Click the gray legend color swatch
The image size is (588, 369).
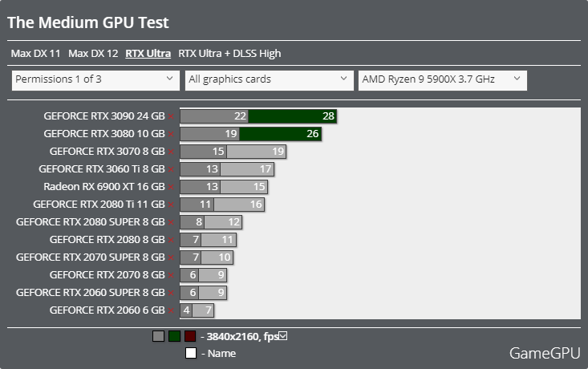click(x=158, y=336)
